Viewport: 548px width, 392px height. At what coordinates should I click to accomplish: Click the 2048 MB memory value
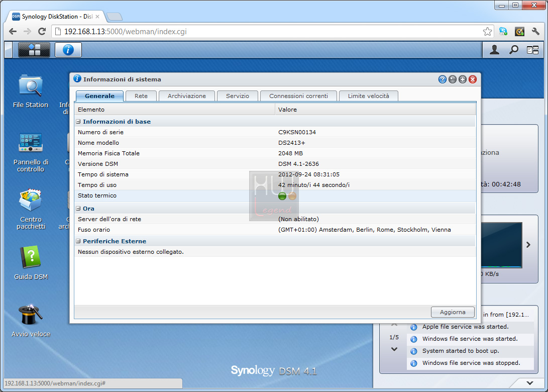coord(290,153)
